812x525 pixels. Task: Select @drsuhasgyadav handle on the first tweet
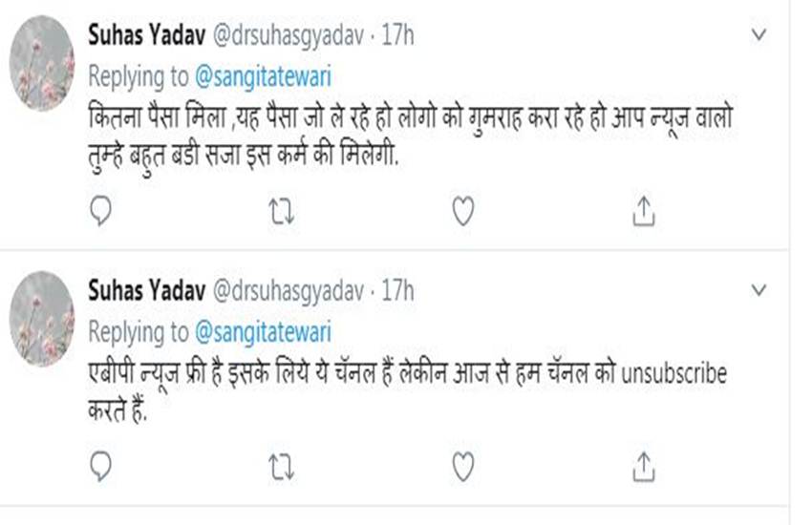284,36
